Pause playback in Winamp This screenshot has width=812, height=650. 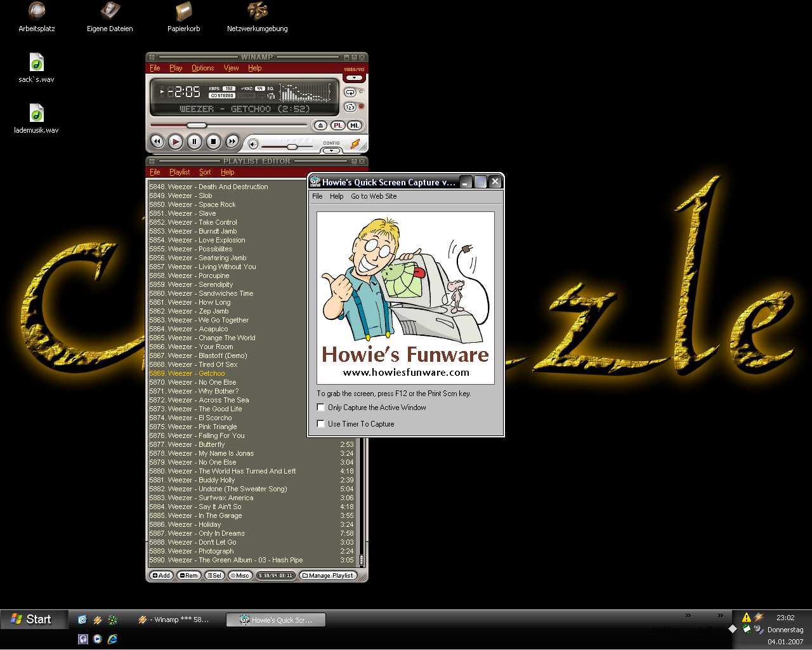[195, 142]
